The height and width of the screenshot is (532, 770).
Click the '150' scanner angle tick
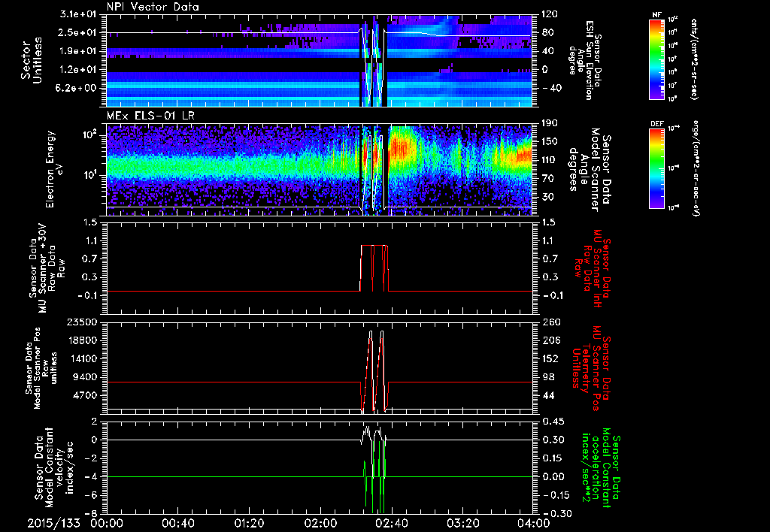point(550,142)
